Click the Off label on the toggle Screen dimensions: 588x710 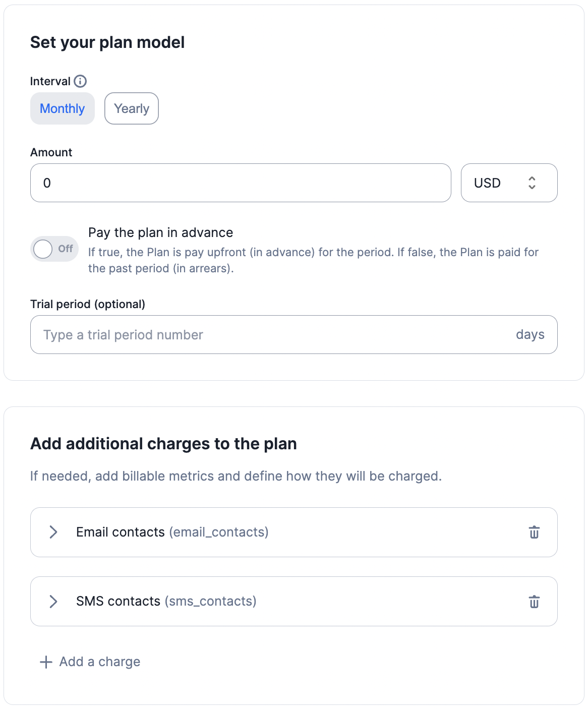66,249
